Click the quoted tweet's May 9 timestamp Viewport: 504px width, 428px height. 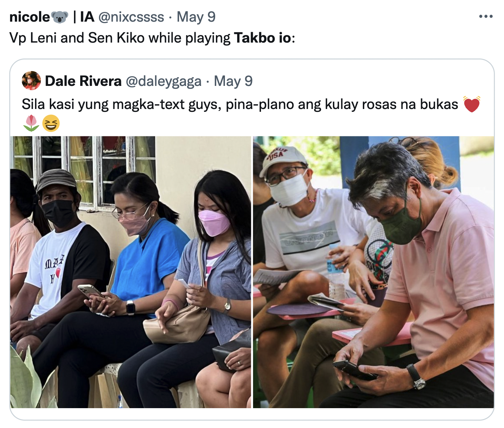pyautogui.click(x=233, y=81)
